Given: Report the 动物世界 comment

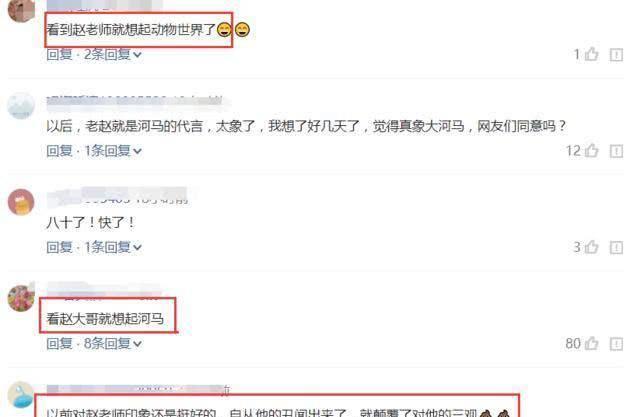Looking at the screenshot, I should 616,55.
